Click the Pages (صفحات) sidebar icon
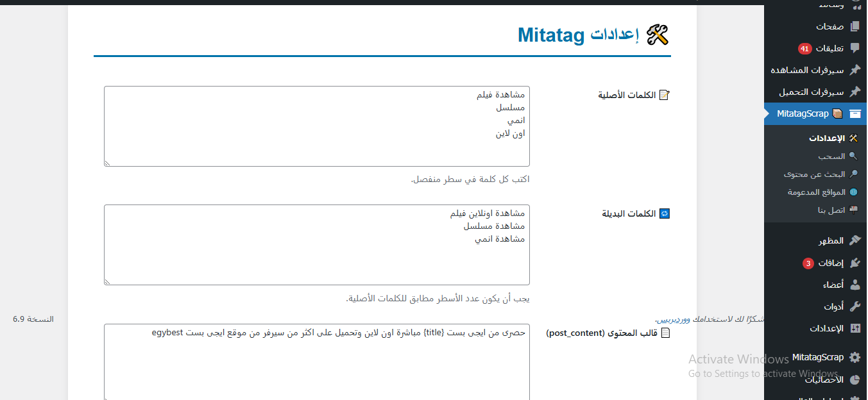The width and height of the screenshot is (868, 400). 855,26
